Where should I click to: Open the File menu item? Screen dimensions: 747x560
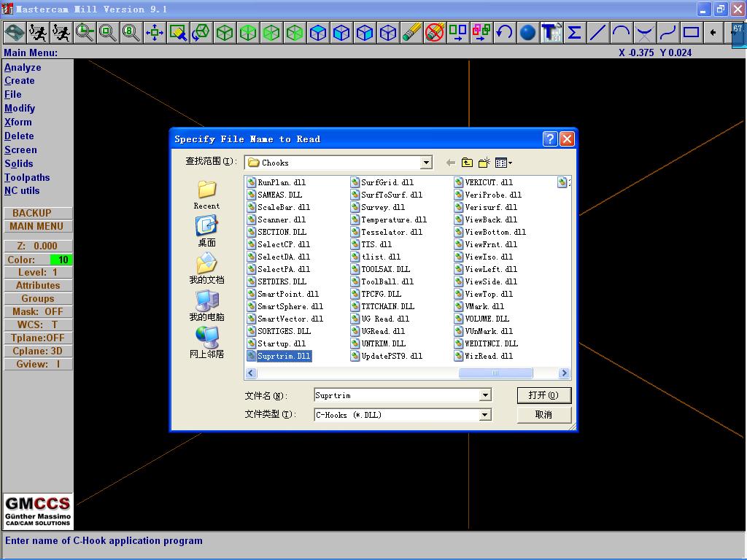[13, 94]
